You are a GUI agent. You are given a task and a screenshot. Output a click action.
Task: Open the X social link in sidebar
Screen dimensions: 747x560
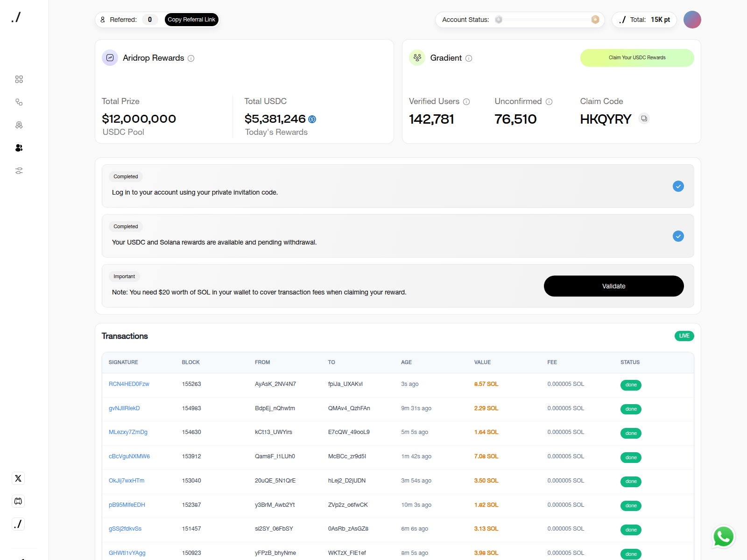tap(18, 478)
